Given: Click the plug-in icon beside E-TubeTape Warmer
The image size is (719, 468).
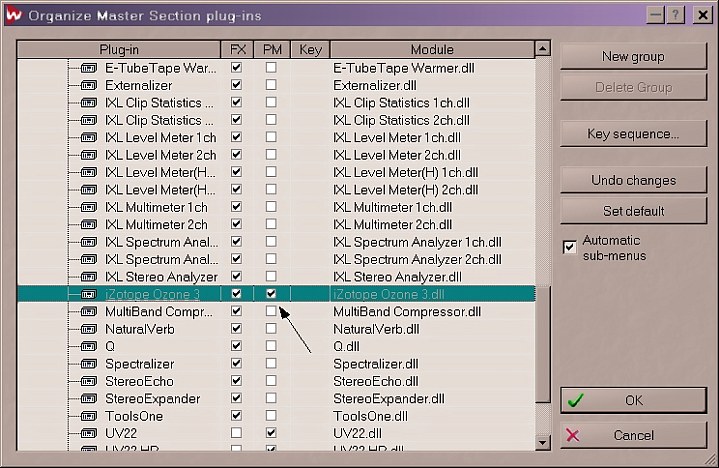Looking at the screenshot, I should [88, 68].
